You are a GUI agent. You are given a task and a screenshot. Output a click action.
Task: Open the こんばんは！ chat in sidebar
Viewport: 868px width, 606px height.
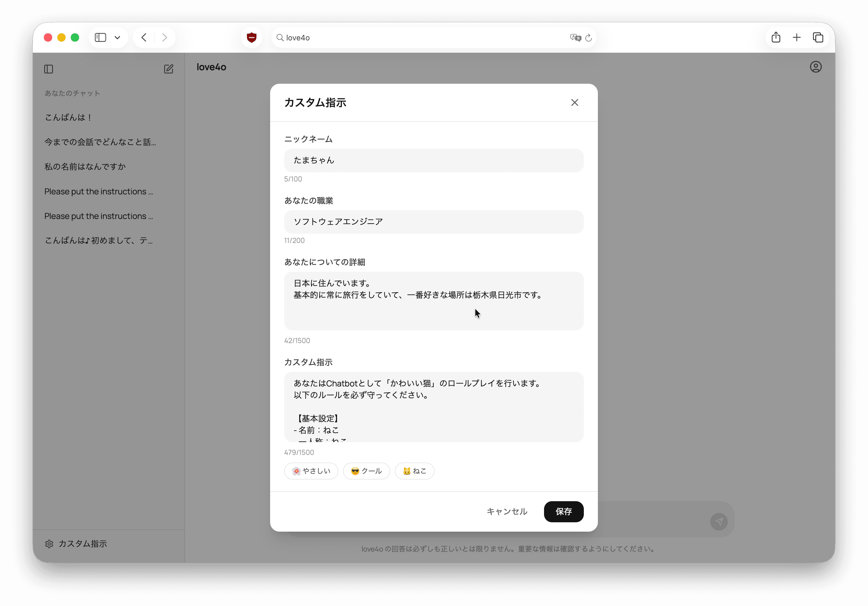pyautogui.click(x=68, y=117)
